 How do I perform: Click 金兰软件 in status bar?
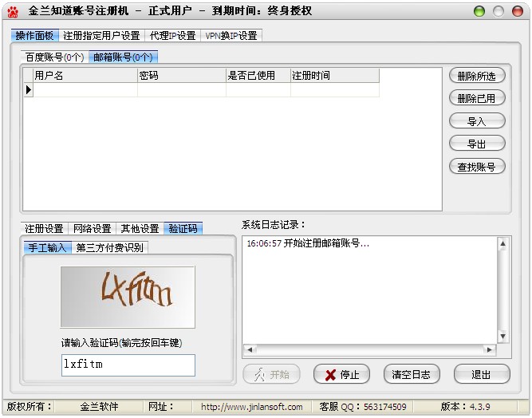pyautogui.click(x=99, y=407)
